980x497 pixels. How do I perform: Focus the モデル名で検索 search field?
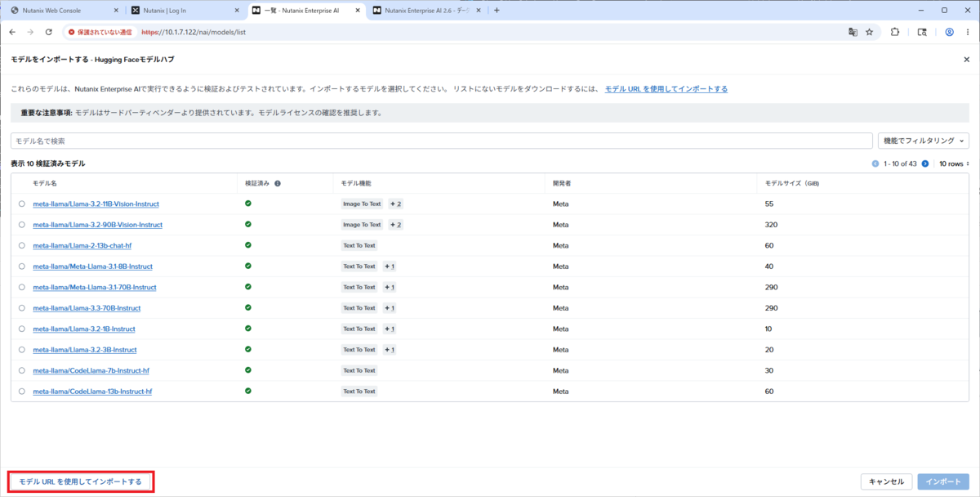[x=441, y=141]
